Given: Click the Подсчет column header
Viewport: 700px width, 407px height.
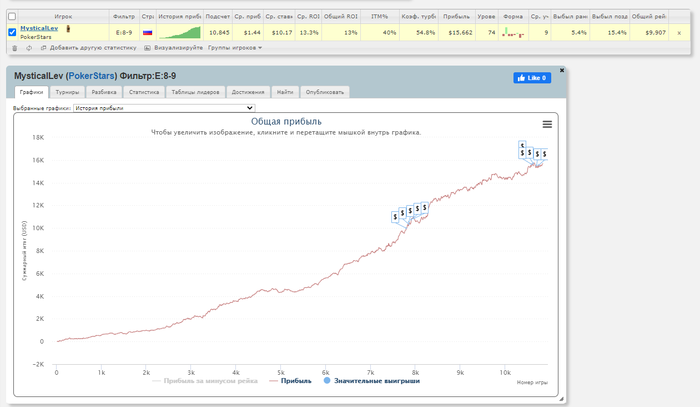Looking at the screenshot, I should point(217,17).
